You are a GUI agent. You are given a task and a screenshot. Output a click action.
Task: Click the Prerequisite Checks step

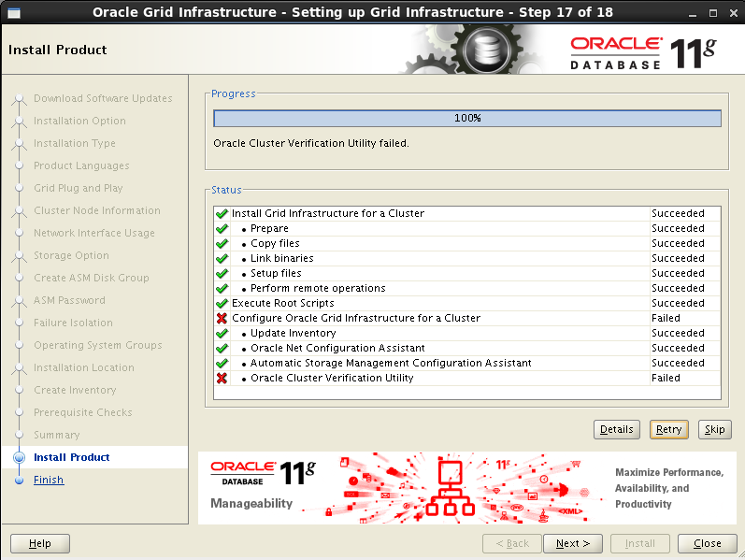[83, 412]
